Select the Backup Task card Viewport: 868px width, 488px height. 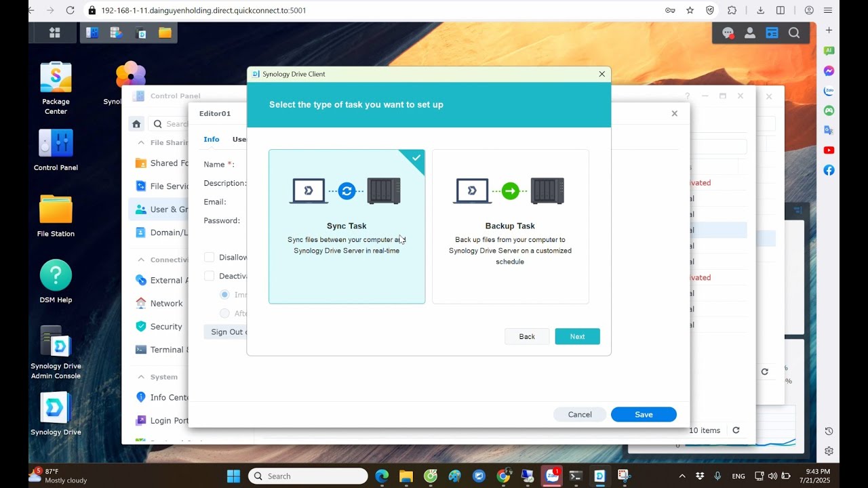(510, 226)
